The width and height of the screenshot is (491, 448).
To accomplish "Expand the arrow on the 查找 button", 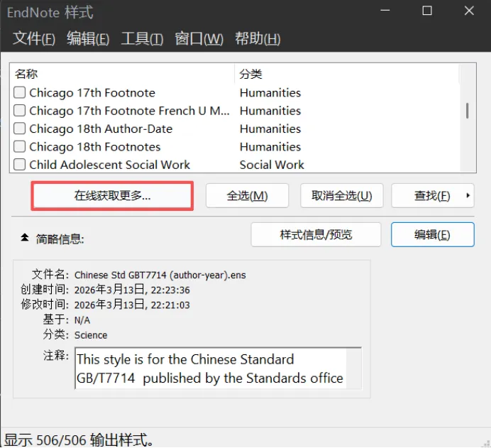I will (468, 195).
